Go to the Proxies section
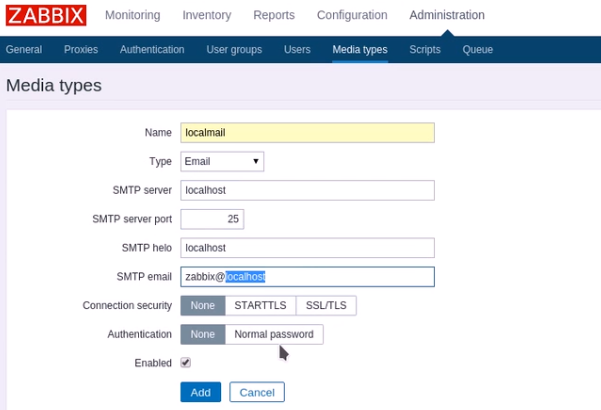 click(x=81, y=49)
